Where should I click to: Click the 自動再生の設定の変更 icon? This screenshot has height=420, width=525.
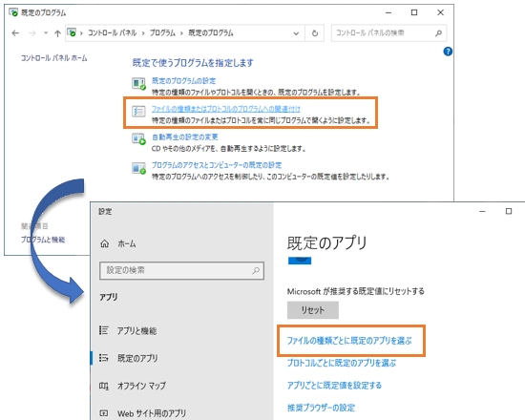click(x=138, y=138)
